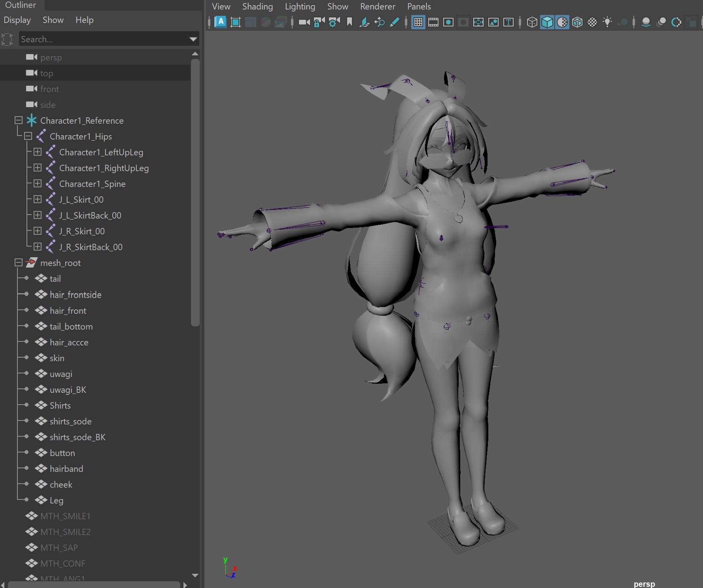Click the Grease Pencil icon

394,22
